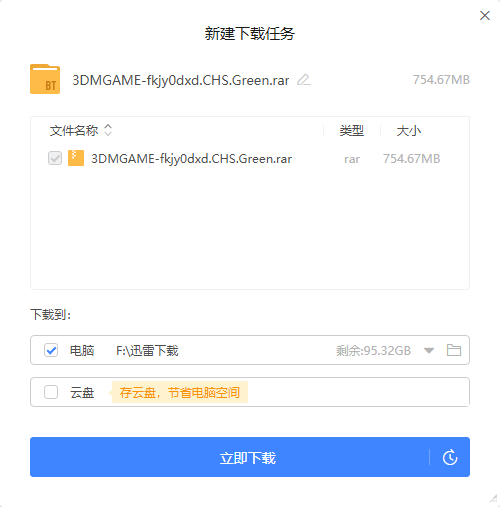Screen dimensions: 500x507
Task: Open the browse folder icon for download path
Action: (454, 350)
